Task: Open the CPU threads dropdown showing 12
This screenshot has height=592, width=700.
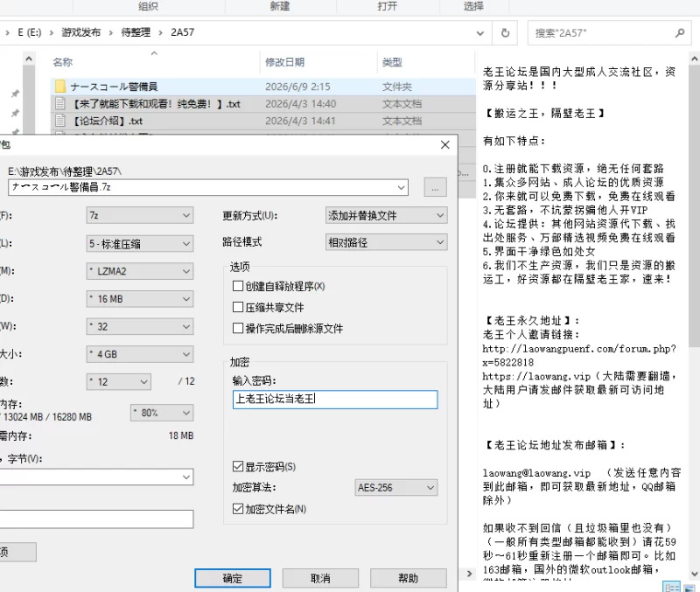Action: [x=118, y=382]
